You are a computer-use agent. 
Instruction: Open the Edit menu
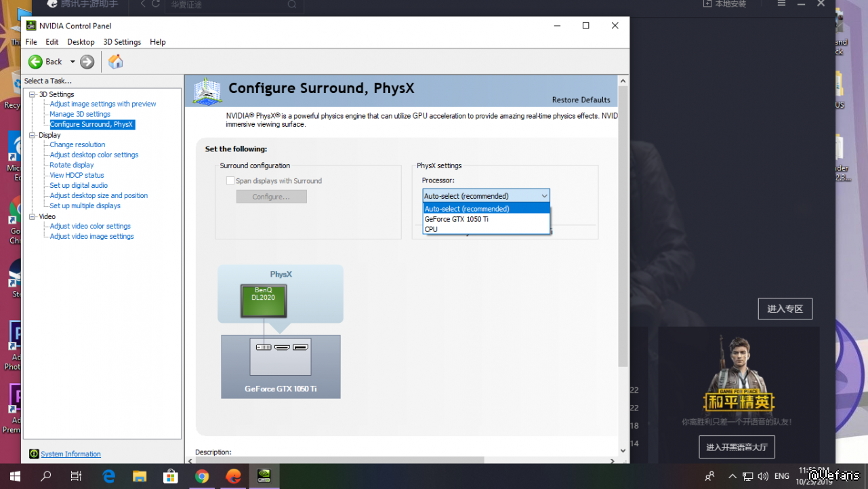click(x=52, y=42)
